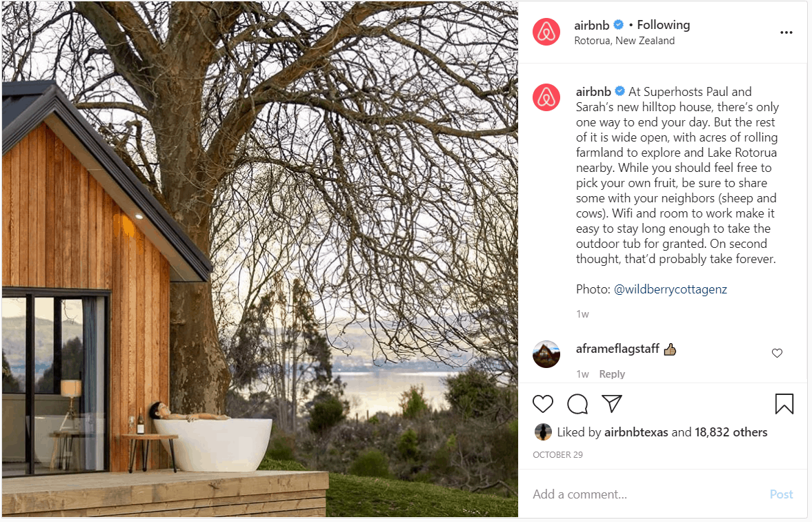Open the airbnbtexas profile from likes
The image size is (812, 522).
pos(636,432)
